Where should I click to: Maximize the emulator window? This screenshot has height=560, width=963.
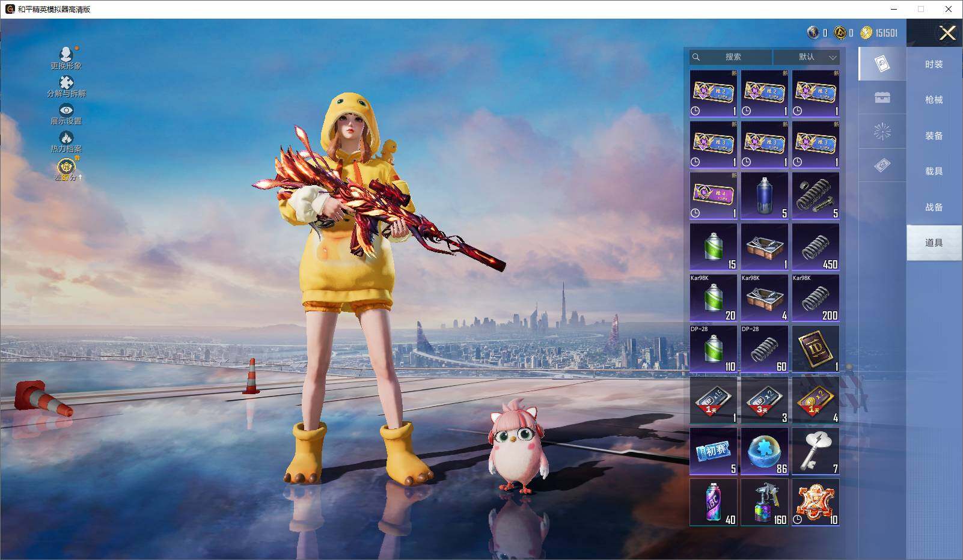point(921,9)
